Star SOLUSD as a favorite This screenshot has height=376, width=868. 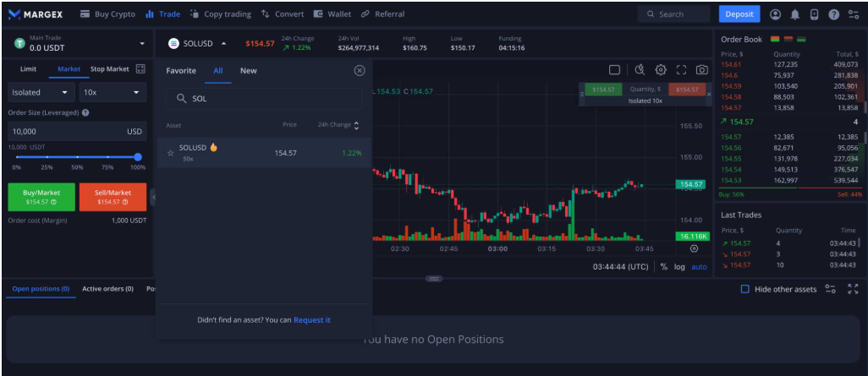click(x=171, y=153)
